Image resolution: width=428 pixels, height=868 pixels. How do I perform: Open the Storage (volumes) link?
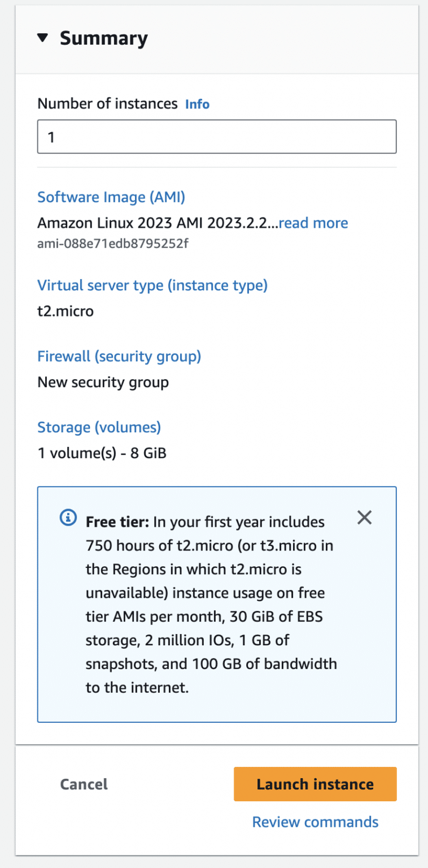click(x=99, y=427)
